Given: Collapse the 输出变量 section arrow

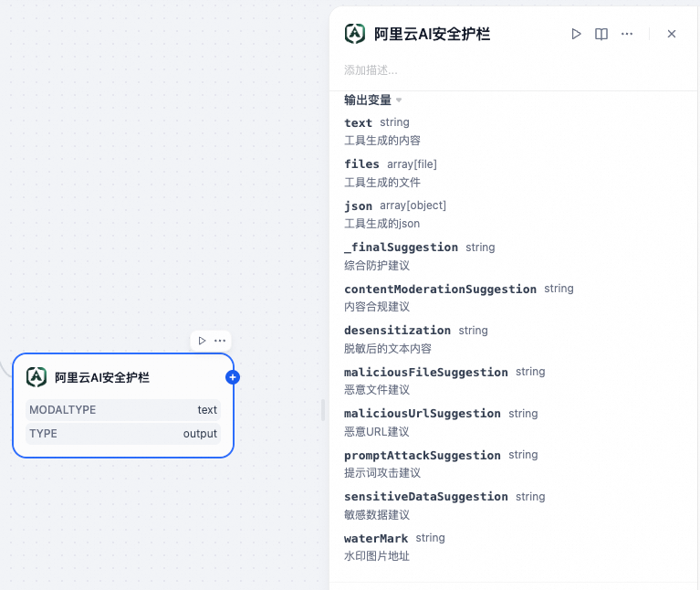Looking at the screenshot, I should [399, 100].
